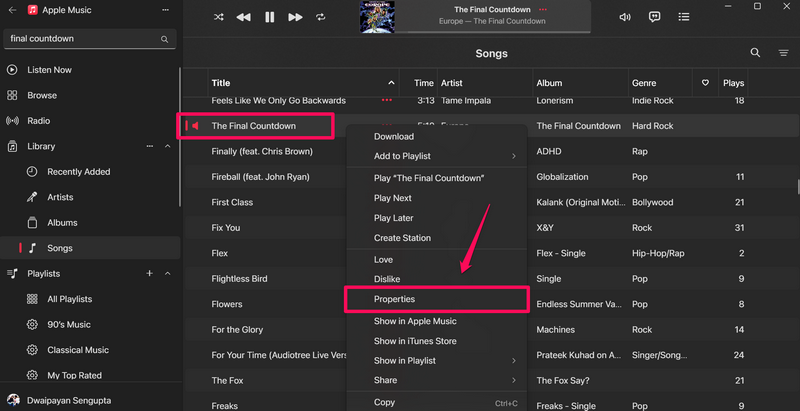Open Listen Now in sidebar
Image resolution: width=800 pixels, height=411 pixels.
[49, 70]
